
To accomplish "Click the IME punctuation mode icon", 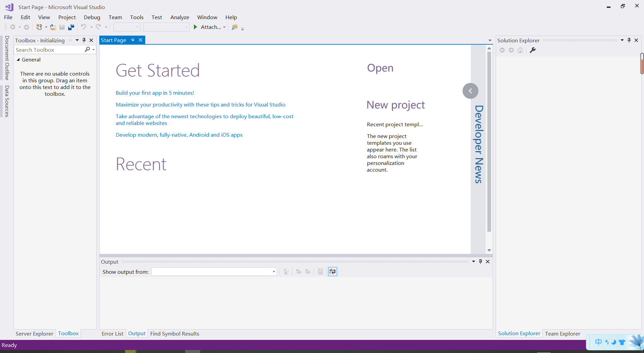I will pyautogui.click(x=607, y=342).
